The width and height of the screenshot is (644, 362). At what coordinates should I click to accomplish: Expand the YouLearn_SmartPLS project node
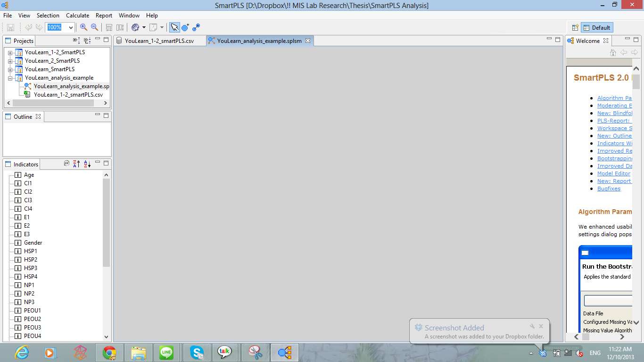point(10,70)
